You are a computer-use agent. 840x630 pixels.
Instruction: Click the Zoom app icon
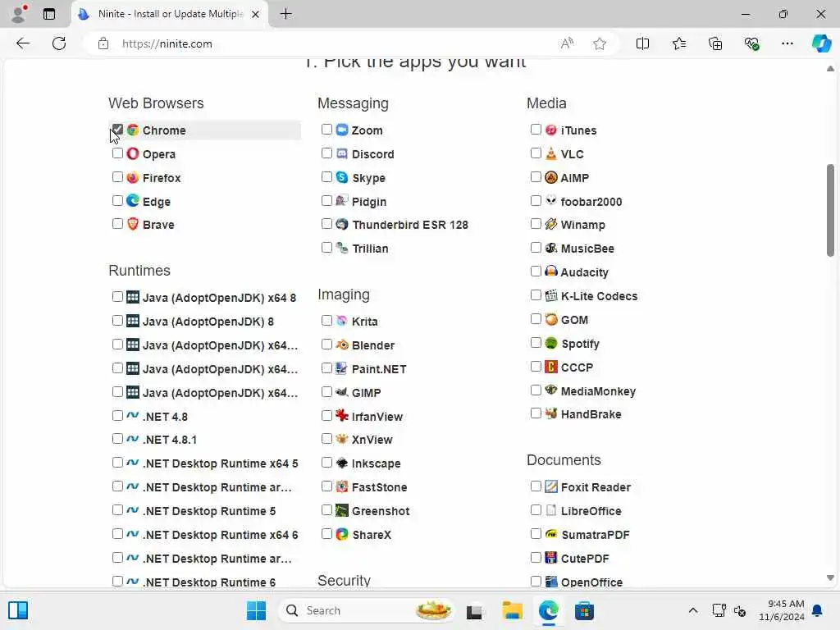(x=342, y=130)
